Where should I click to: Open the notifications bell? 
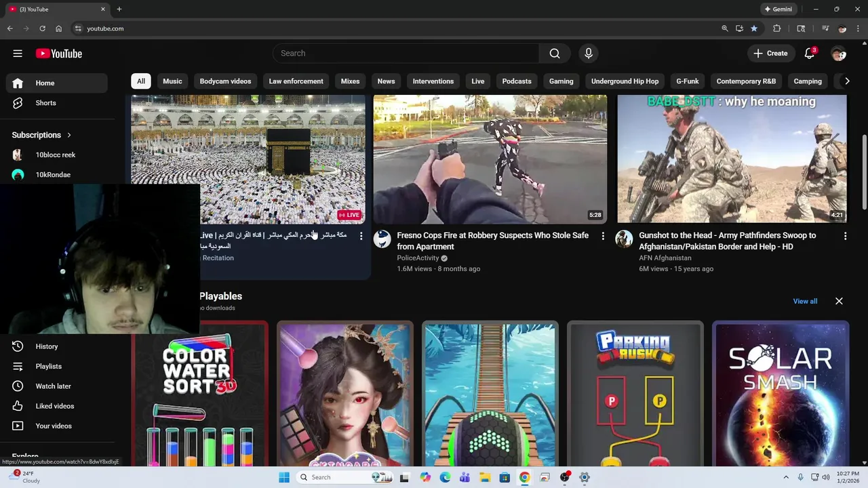pos(810,54)
